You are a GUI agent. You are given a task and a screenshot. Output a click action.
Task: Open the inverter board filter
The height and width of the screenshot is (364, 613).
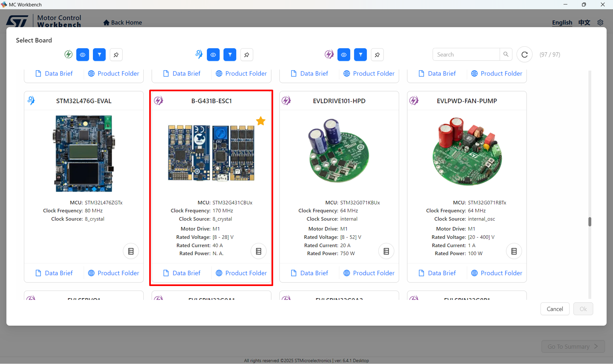coord(361,55)
